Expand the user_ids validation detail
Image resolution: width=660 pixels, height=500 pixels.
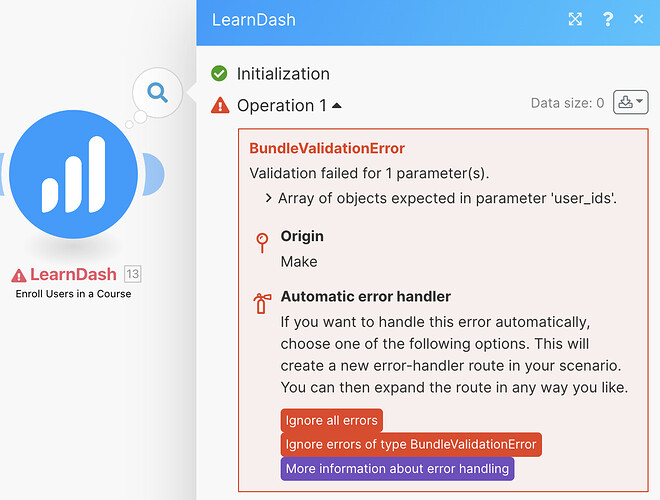269,198
